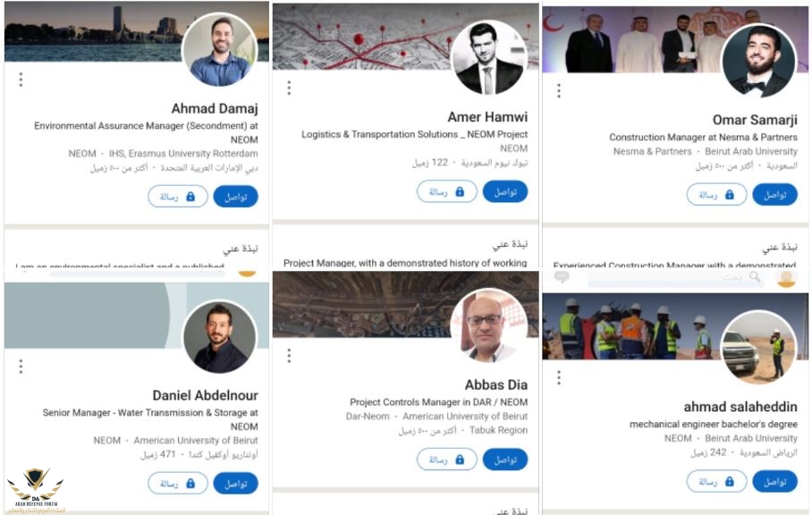Click the magnifier search icon
812x515 pixels.
pos(756,277)
